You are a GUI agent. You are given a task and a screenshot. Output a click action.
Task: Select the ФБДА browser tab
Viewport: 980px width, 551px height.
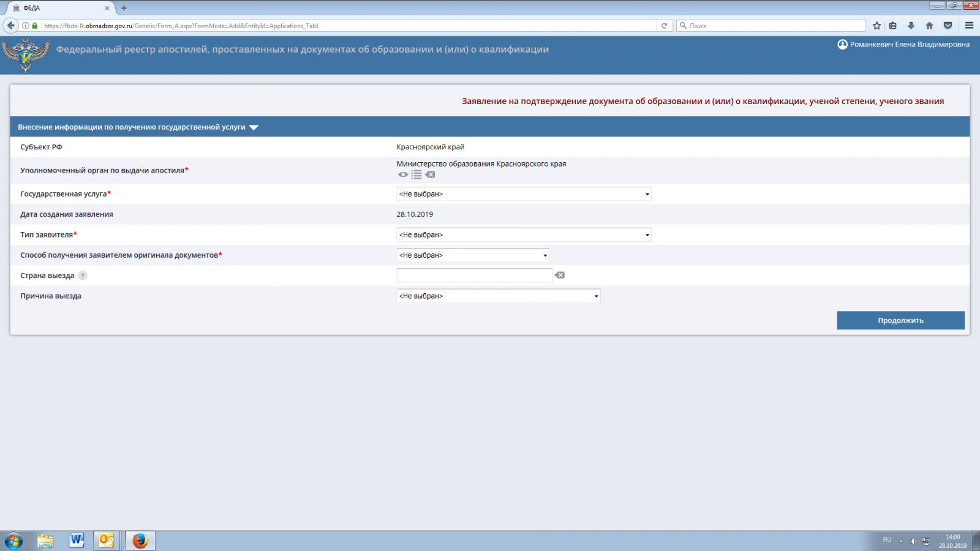58,8
